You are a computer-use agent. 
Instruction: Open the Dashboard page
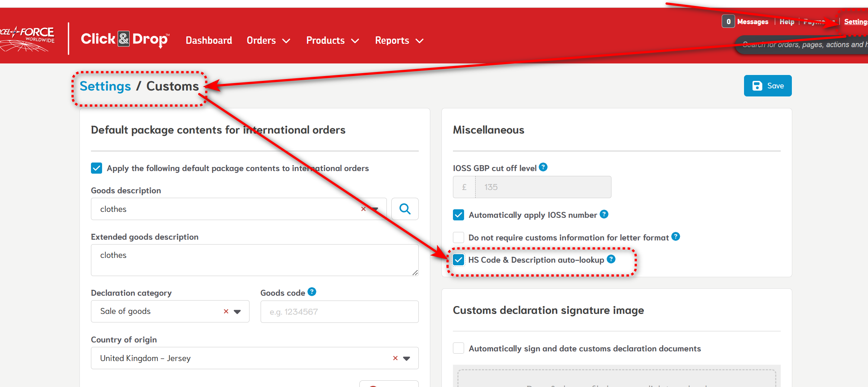(209, 40)
